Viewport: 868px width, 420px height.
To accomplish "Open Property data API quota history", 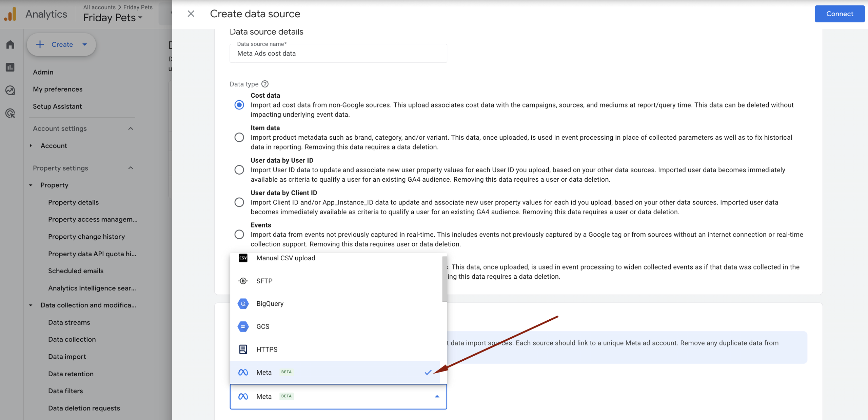I will (x=92, y=254).
